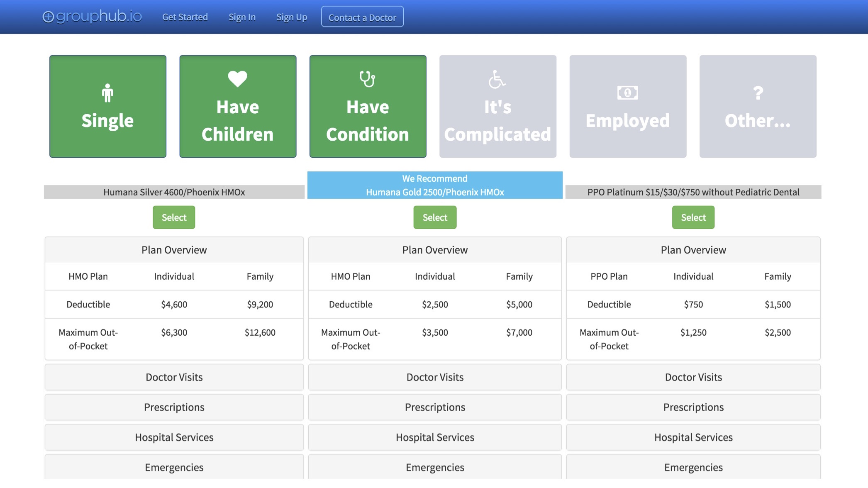This screenshot has height=488, width=868.
Task: Toggle the Single tile label
Action: point(107,121)
